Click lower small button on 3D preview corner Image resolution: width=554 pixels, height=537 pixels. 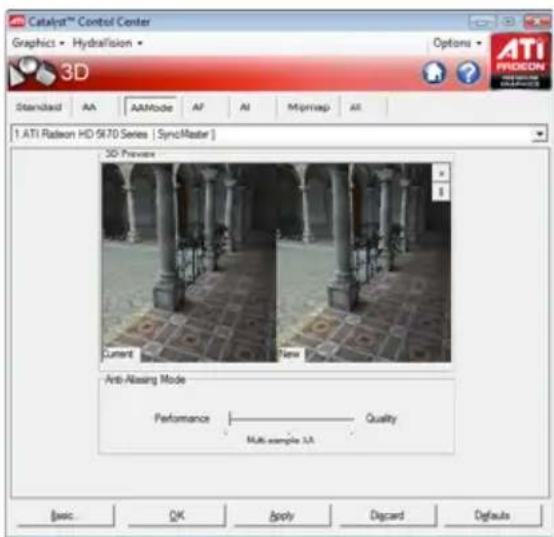(x=441, y=192)
